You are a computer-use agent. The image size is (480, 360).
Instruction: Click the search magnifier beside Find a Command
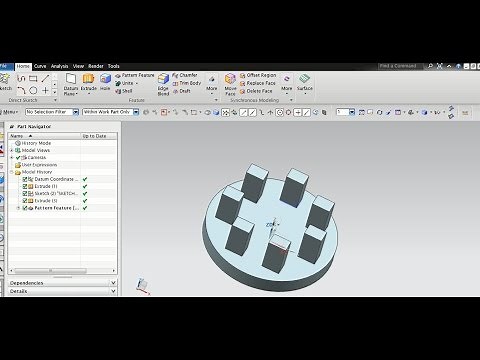[430, 66]
